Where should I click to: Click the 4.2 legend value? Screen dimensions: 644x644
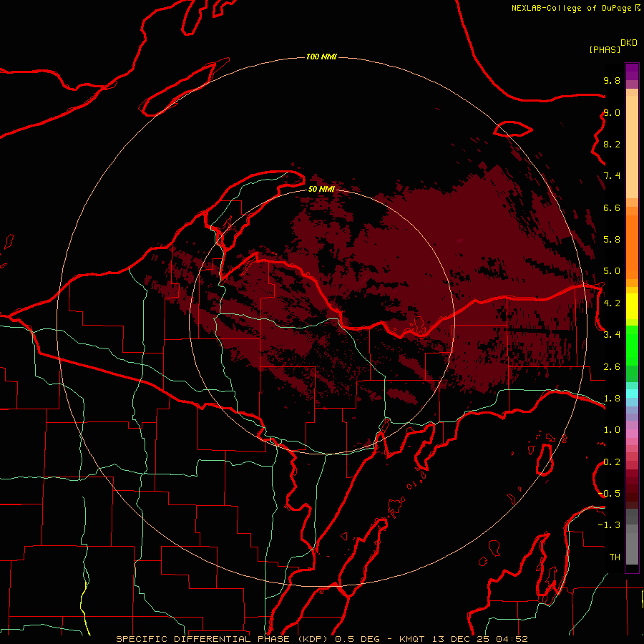(x=612, y=303)
